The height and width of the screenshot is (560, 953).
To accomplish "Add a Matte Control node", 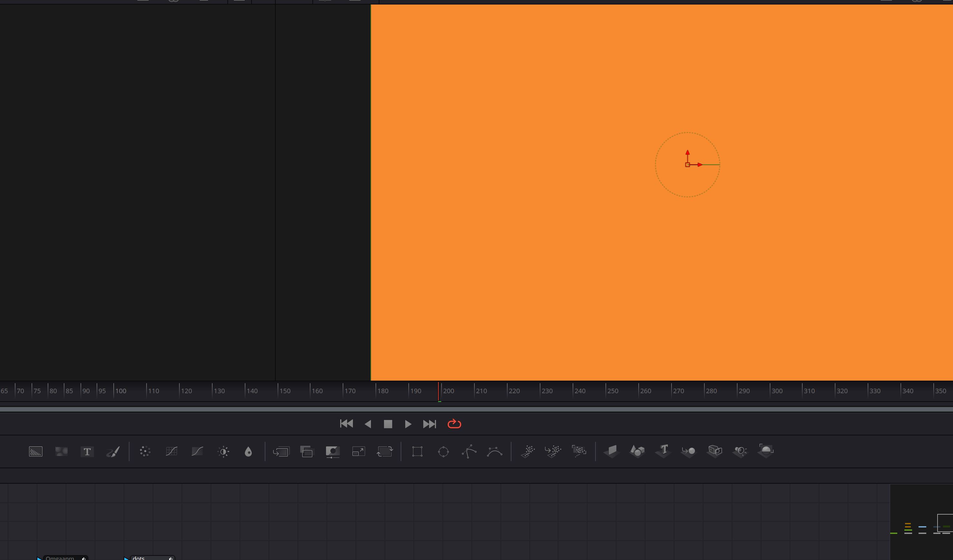I will pyautogui.click(x=332, y=451).
